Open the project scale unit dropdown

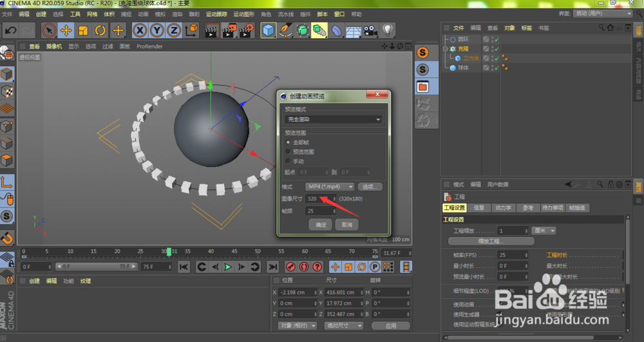point(544,231)
